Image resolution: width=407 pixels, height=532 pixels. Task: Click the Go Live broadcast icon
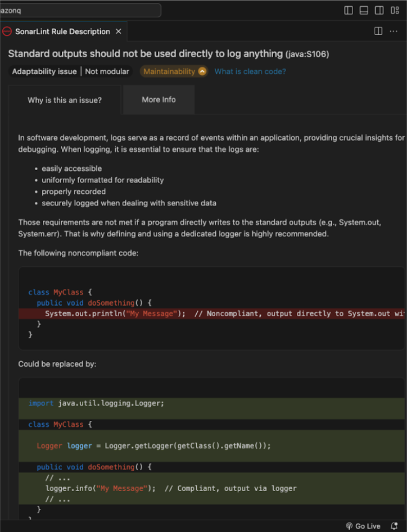point(349,526)
